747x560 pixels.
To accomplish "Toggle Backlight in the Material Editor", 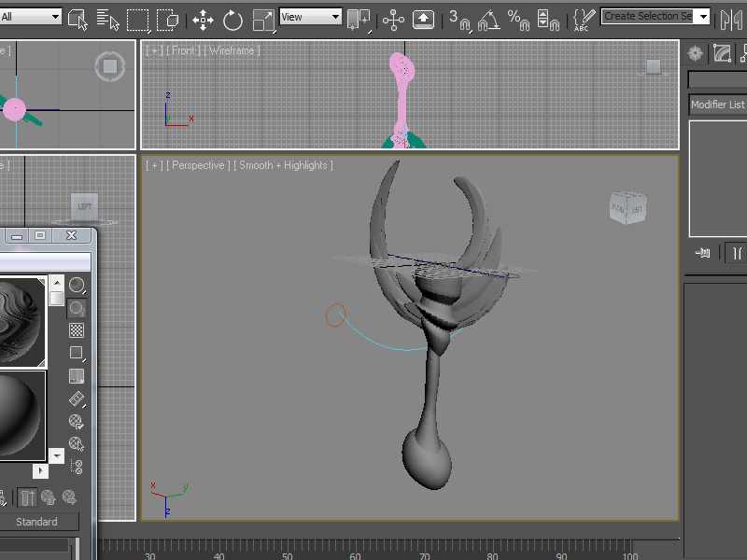I will point(77,308).
